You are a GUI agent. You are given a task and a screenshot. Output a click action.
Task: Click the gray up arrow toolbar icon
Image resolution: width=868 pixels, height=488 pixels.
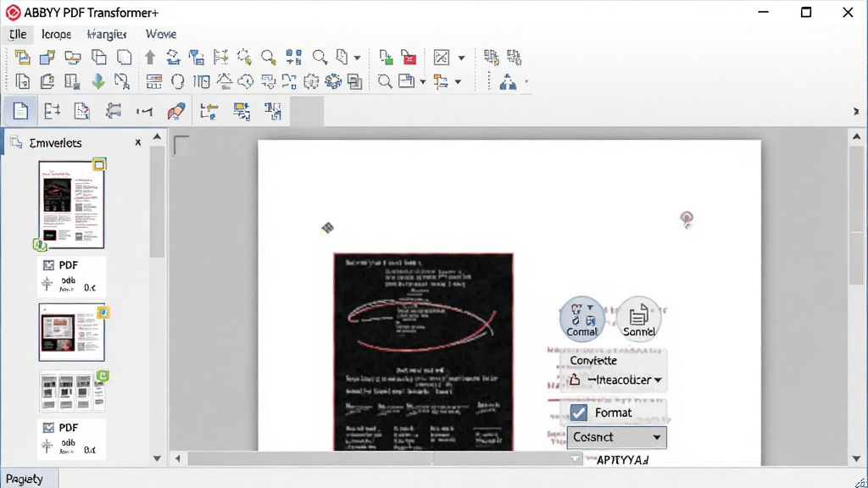(149, 57)
